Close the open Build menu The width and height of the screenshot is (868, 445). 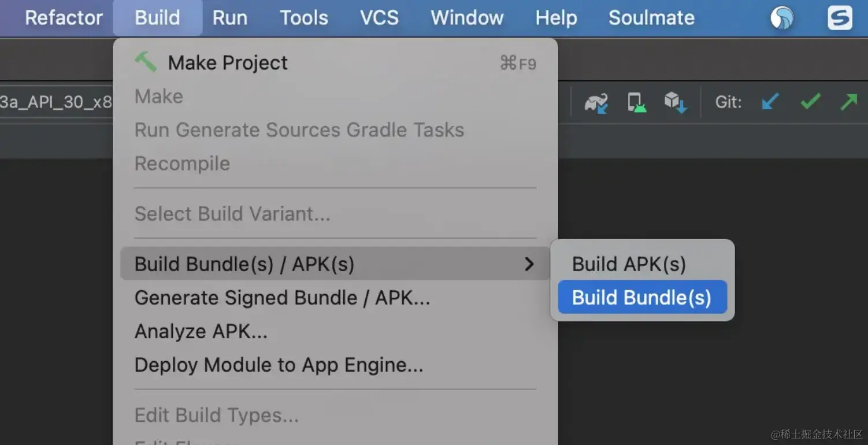click(x=157, y=17)
